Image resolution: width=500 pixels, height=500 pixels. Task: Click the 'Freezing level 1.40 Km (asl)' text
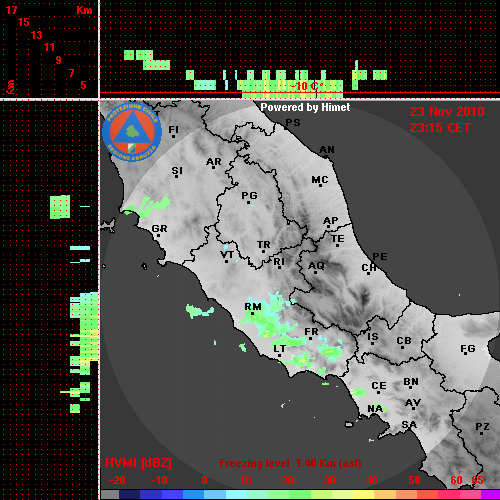(290, 463)
